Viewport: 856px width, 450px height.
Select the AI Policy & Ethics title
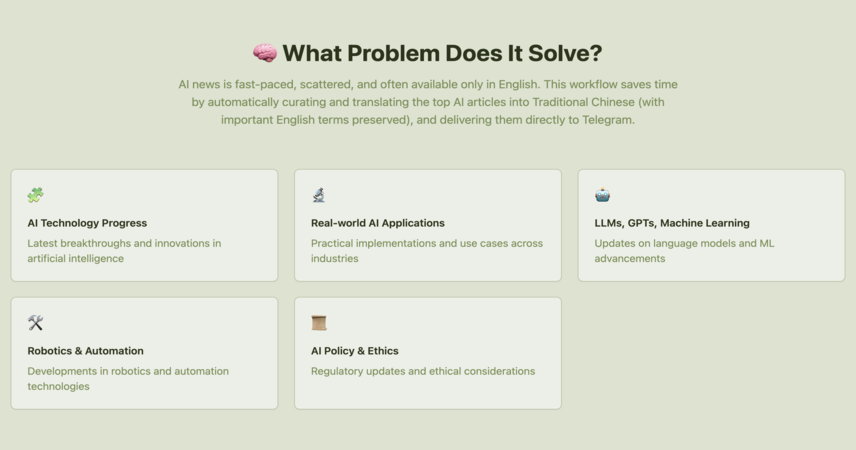pos(355,351)
